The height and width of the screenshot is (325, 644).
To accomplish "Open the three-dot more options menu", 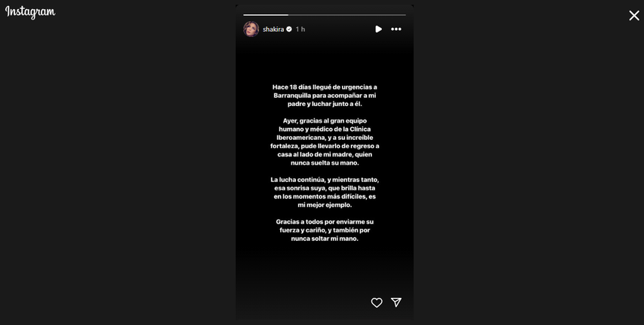I will (x=396, y=29).
